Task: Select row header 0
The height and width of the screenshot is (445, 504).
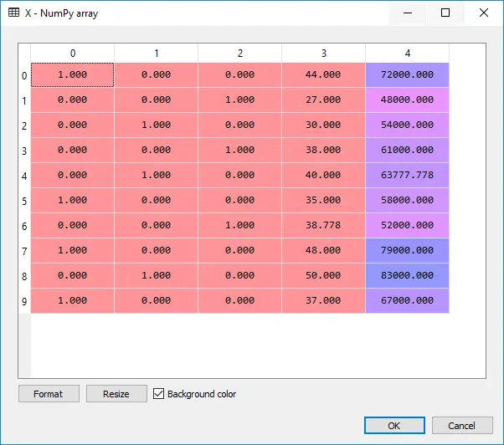Action: pyautogui.click(x=24, y=75)
